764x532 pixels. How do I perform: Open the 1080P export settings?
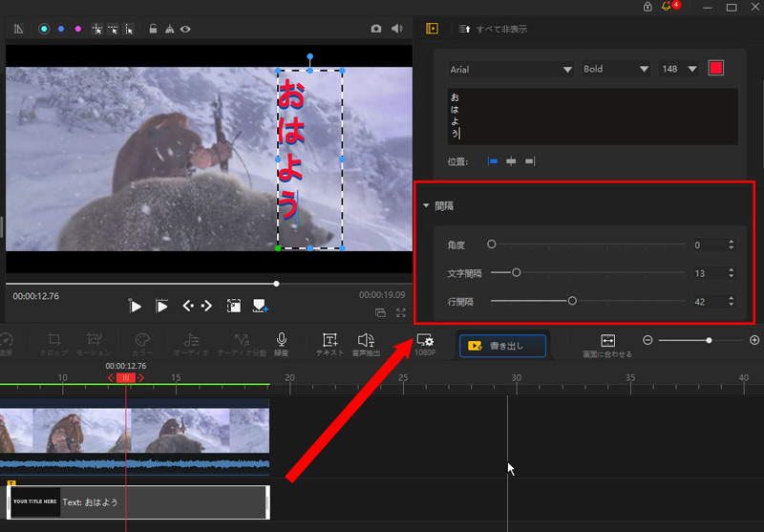click(425, 344)
